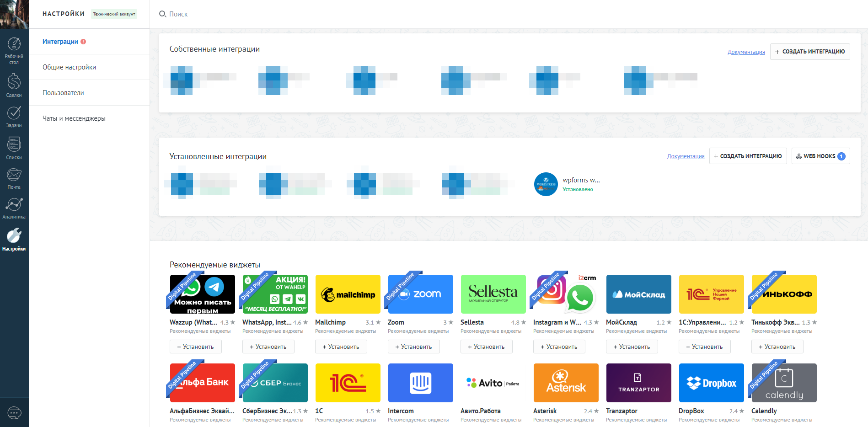Open the support chat icon at bottom left
Viewport: 868px width, 427px height.
(14, 413)
